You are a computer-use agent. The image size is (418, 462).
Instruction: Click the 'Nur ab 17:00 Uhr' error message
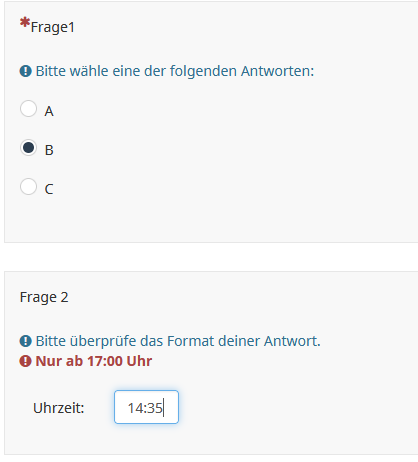click(x=94, y=361)
